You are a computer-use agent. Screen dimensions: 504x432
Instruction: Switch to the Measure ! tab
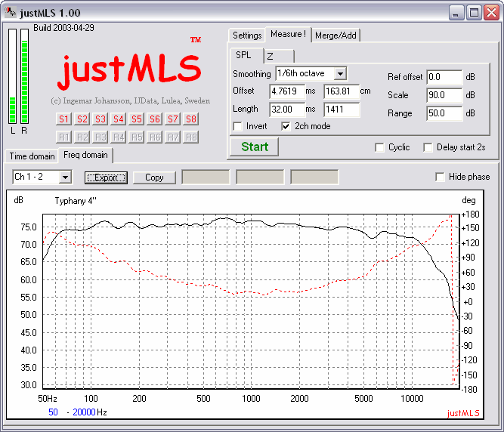tap(288, 34)
